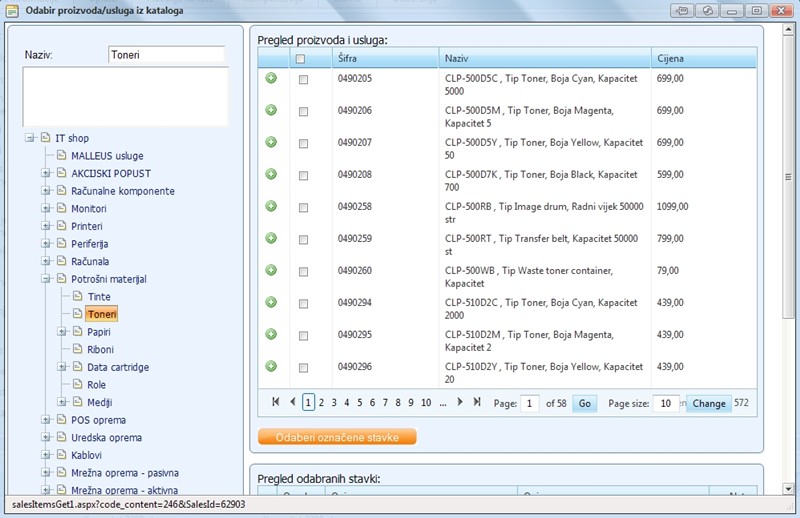Viewport: 800px width, 518px height.
Task: Open page 5 of results
Action: click(360, 403)
